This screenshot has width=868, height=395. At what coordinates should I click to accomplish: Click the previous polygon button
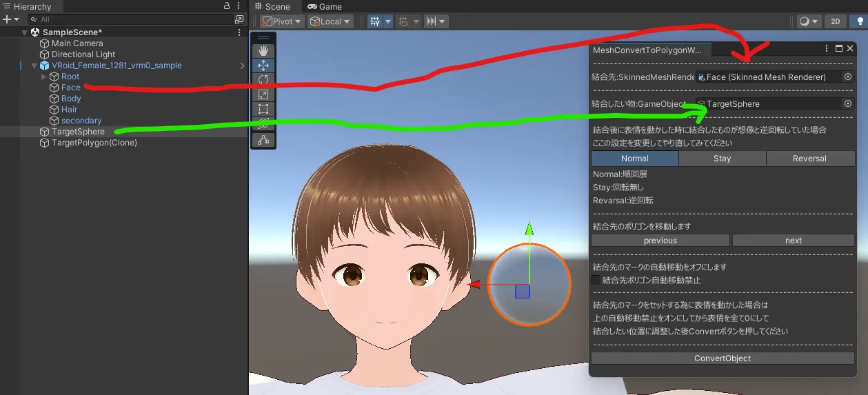pyautogui.click(x=660, y=241)
